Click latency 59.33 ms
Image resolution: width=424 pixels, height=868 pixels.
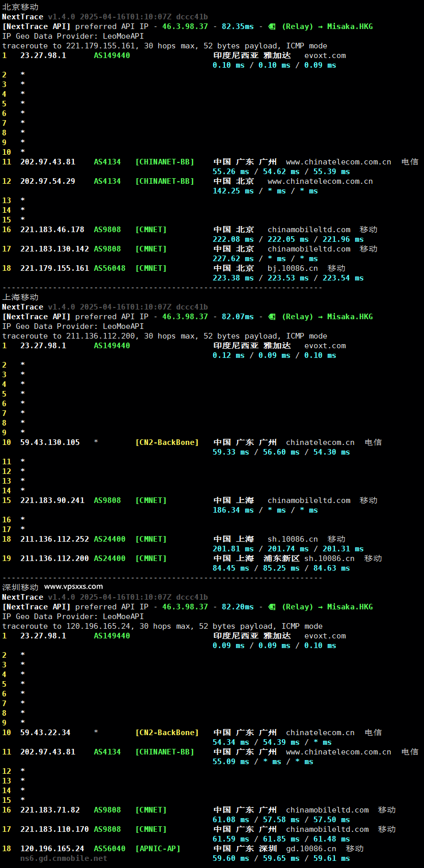(x=231, y=452)
